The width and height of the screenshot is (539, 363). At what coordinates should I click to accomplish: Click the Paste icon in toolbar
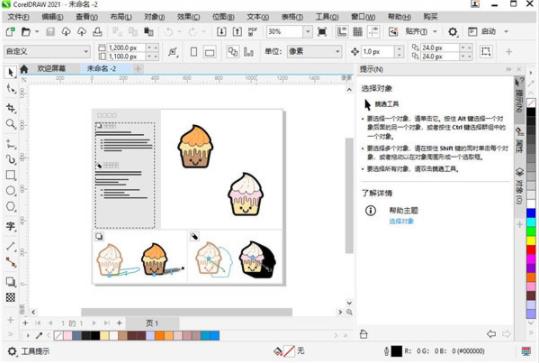tap(148, 32)
